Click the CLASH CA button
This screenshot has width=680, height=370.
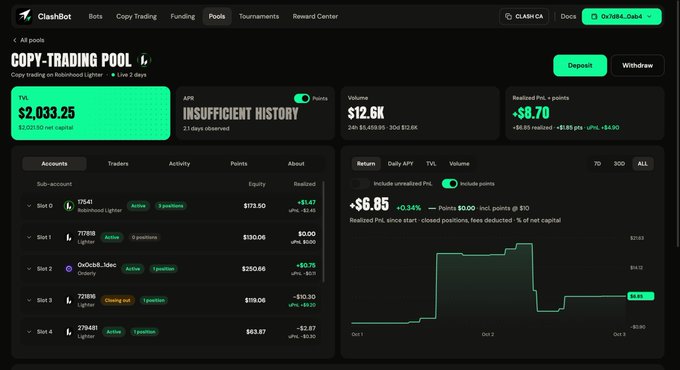[x=524, y=16]
